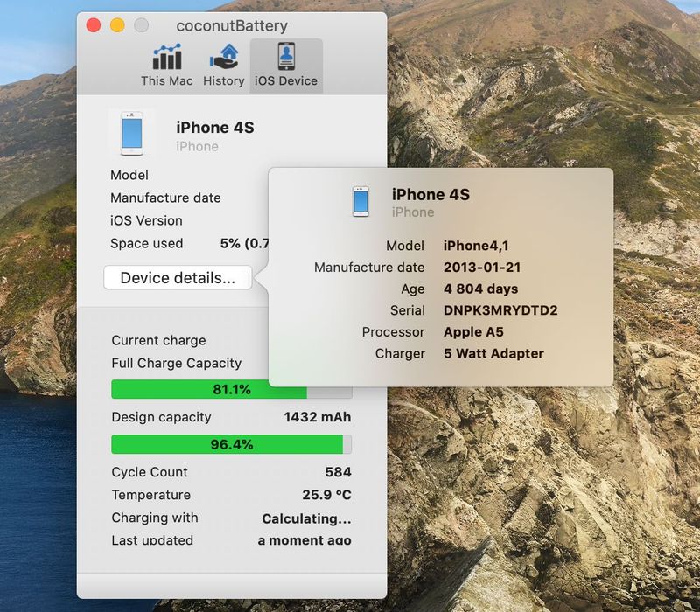Click the iPhone 4S title in popover
Screen dimensions: 700x612
pos(430,194)
